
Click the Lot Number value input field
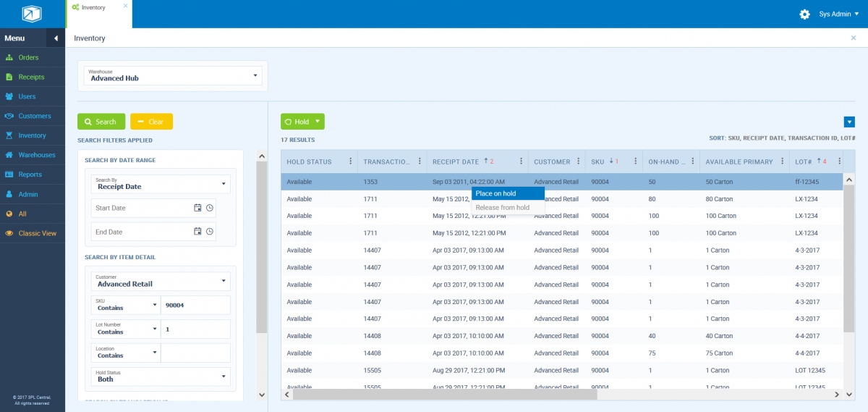click(195, 329)
